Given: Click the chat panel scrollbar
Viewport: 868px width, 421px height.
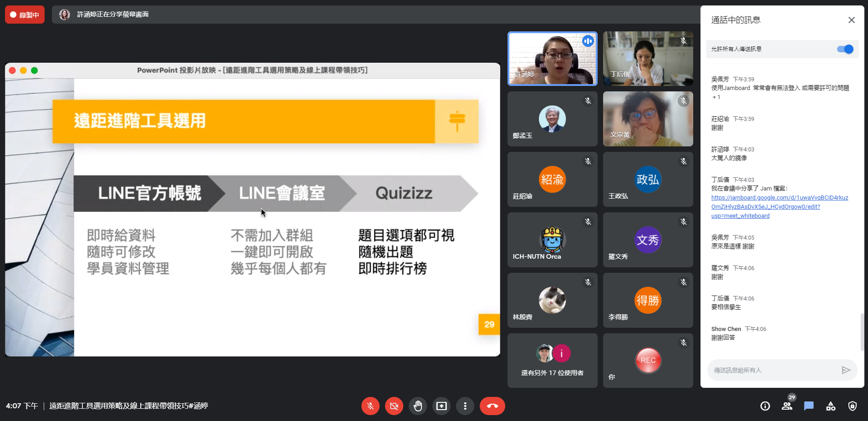Looking at the screenshot, I should click(862, 332).
